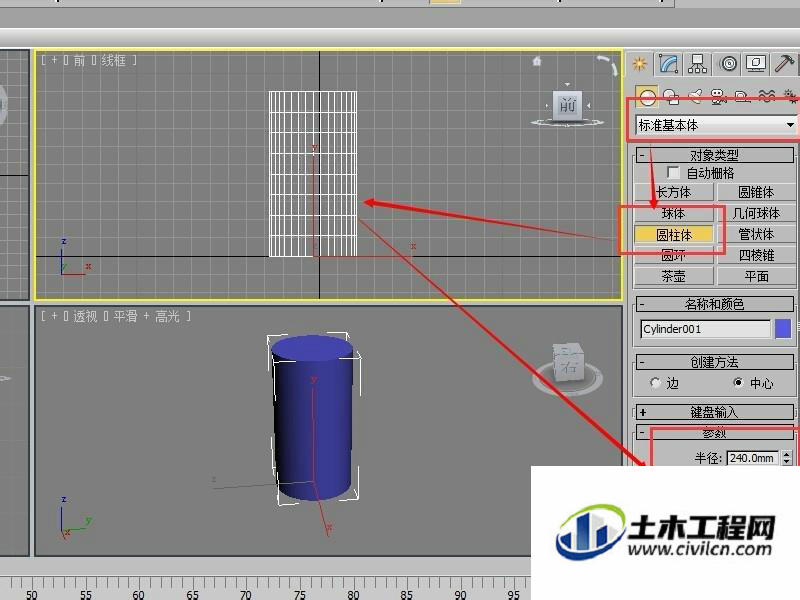The image size is (800, 600).
Task: Click the 半径 spinner arrows
Action: point(787,458)
